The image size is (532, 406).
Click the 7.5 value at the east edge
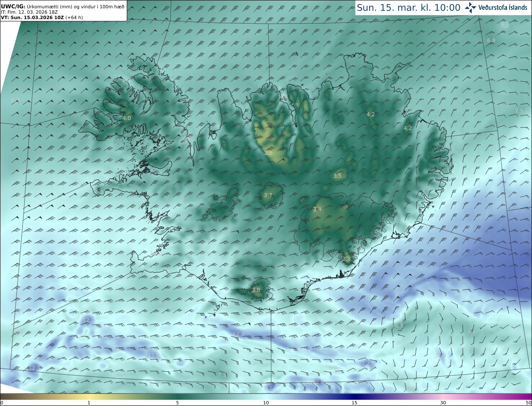[520, 111]
